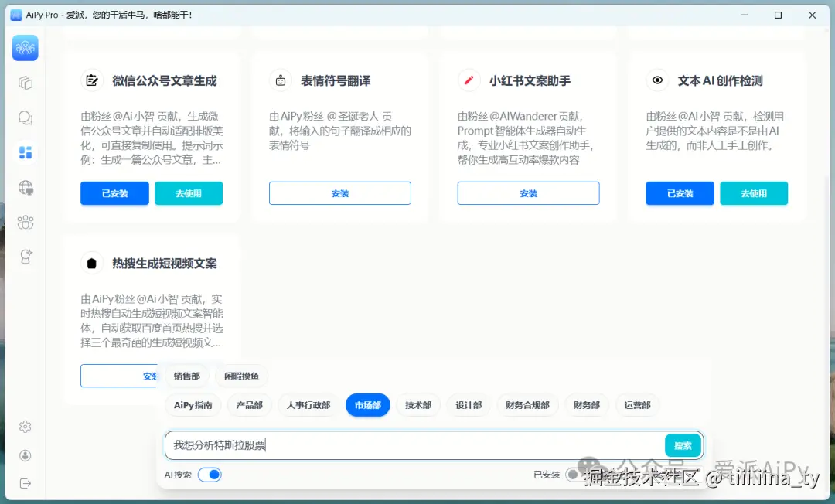The height and width of the screenshot is (504, 835).
Task: Open the person-with-star icon in sidebar
Action: 26,257
